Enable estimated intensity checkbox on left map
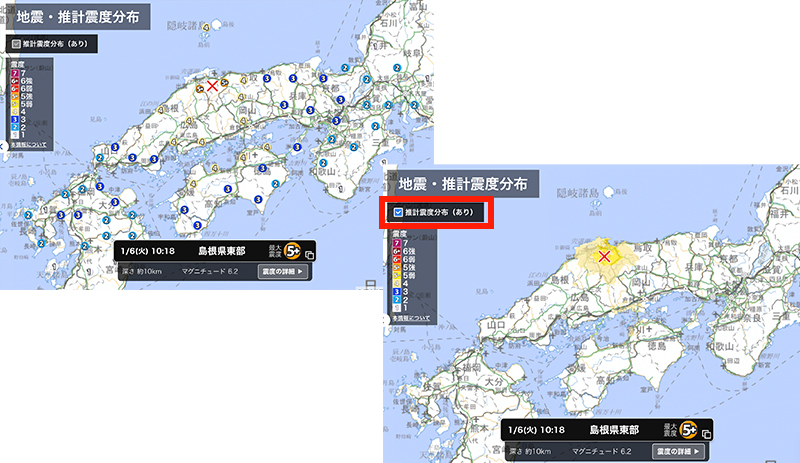The width and height of the screenshot is (800, 463). 15,44
